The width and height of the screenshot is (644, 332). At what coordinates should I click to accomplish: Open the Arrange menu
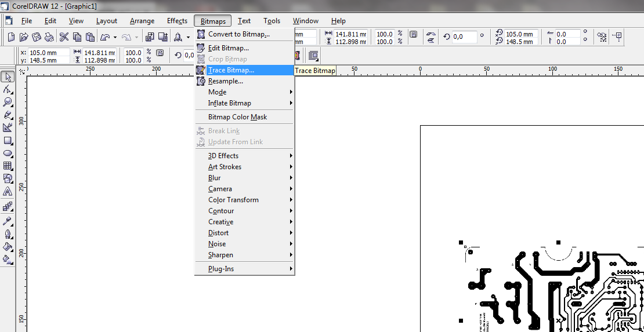tap(142, 20)
